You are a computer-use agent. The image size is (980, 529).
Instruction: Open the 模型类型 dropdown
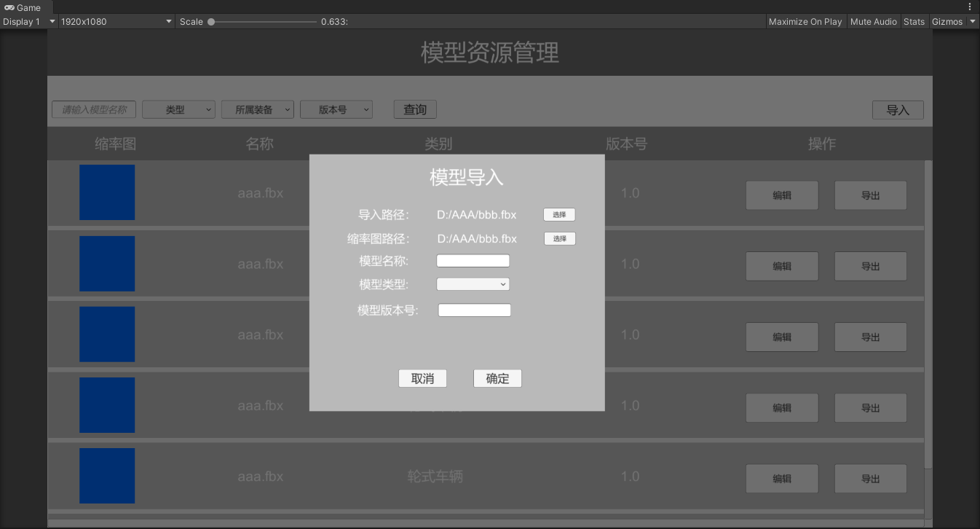coord(473,284)
